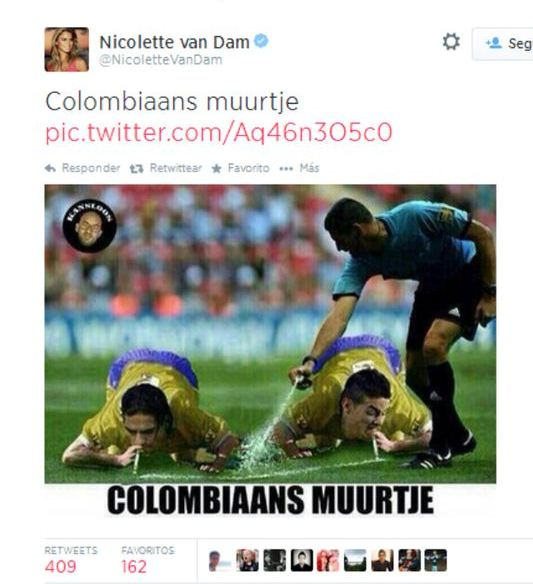Click the fourth retweeter avatar with white background
Image resolution: width=533 pixels, height=584 pixels.
302,560
